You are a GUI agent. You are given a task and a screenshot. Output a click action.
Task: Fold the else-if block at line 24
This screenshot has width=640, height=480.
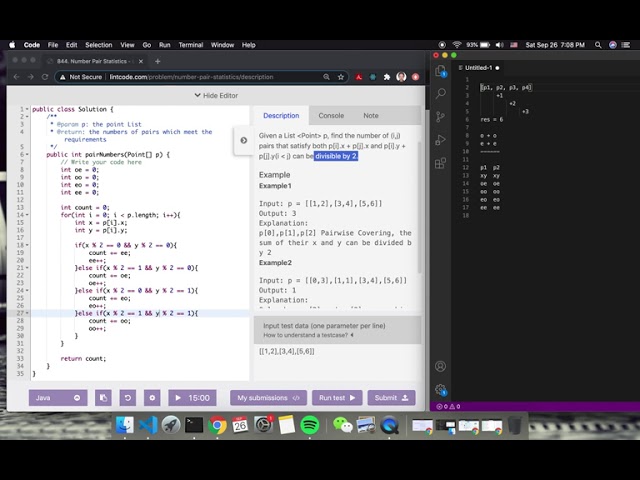click(27, 291)
